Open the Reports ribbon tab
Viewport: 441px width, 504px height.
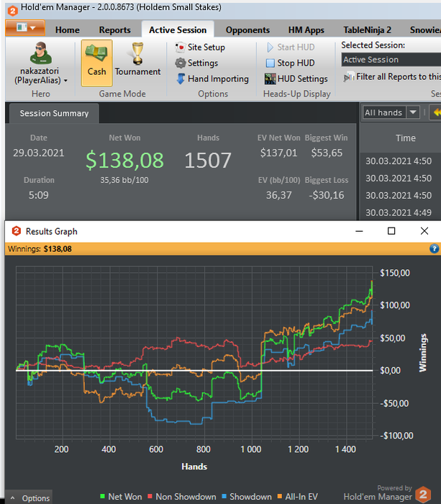coord(114,30)
